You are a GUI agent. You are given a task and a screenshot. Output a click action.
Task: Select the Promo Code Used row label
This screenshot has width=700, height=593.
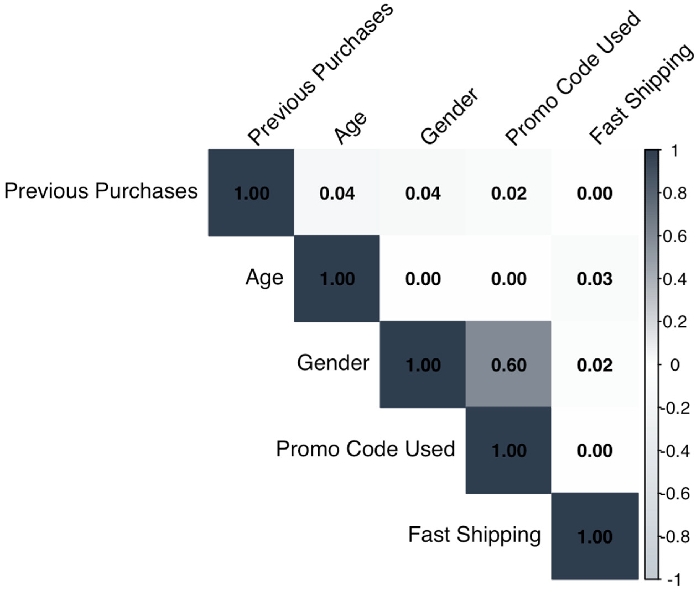pos(365,449)
